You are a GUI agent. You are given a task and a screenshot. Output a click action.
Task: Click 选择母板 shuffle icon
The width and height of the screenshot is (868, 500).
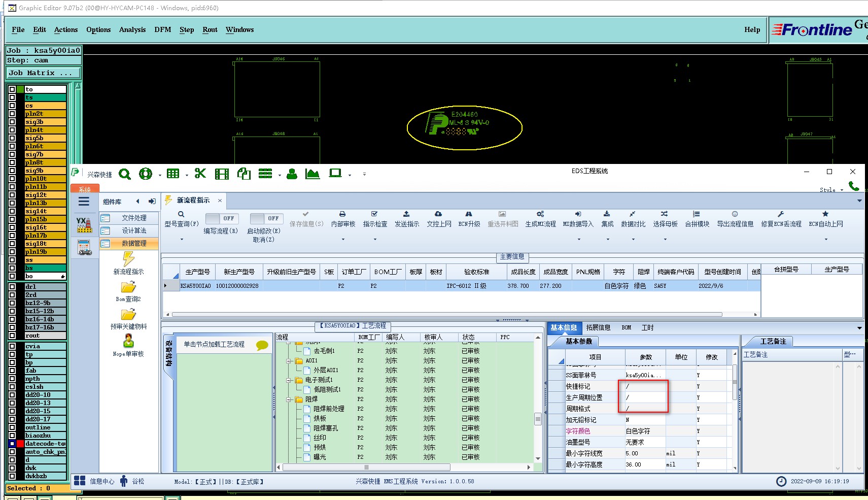pos(665,214)
